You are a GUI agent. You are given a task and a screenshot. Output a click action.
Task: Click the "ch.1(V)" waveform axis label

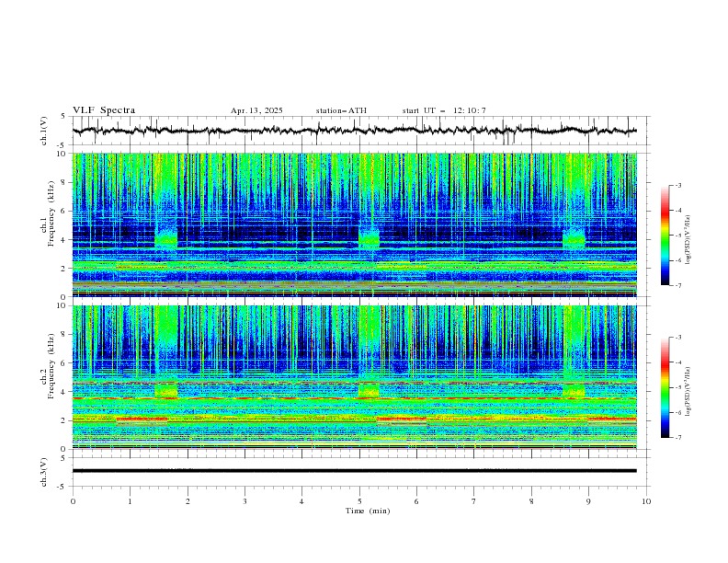(x=44, y=131)
